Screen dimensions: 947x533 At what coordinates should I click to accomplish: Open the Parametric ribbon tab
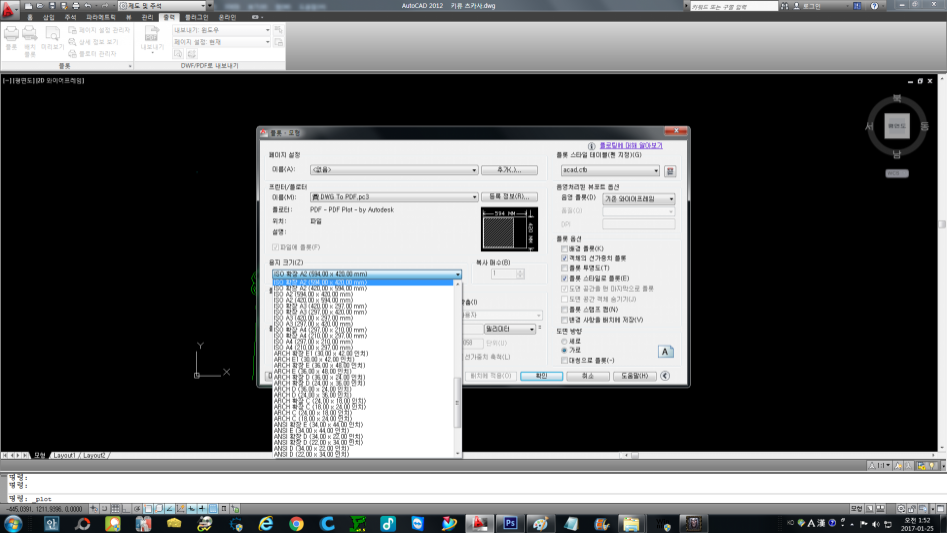click(101, 18)
